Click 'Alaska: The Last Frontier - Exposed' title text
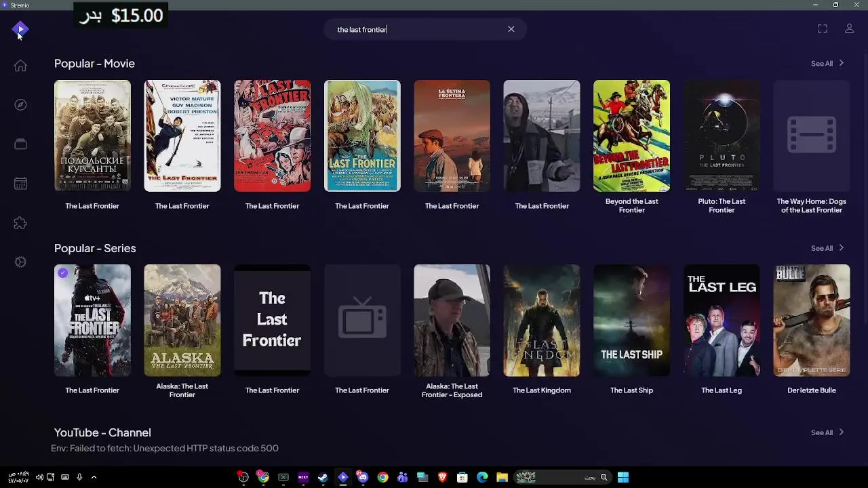The width and height of the screenshot is (868, 488). pos(452,390)
